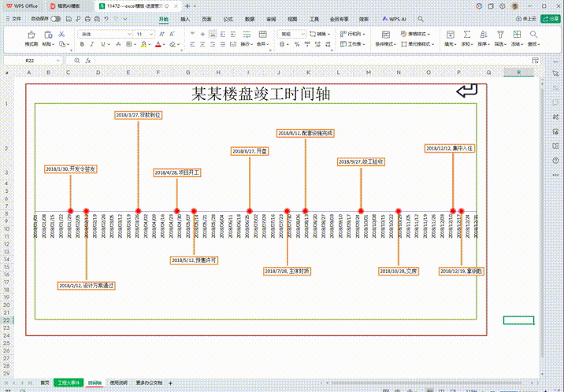Screen dimensions: 564x392
Task: Click the Wrap text icon
Action: 247,35
